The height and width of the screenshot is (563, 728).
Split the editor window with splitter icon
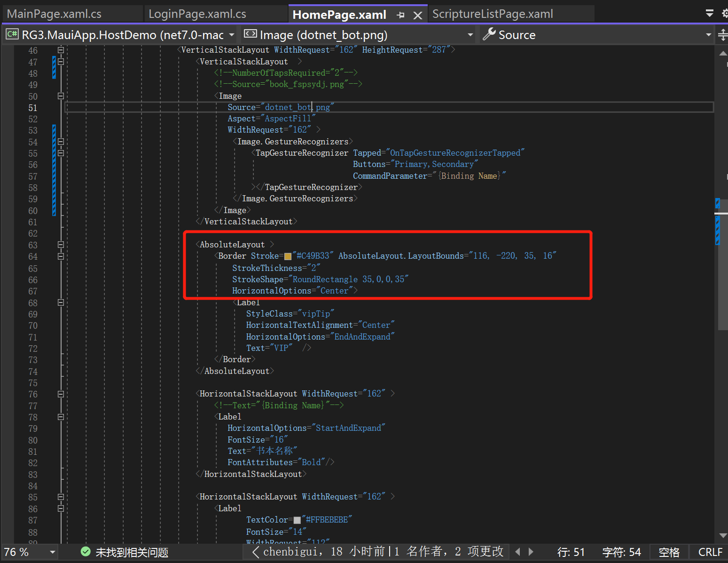coord(723,35)
